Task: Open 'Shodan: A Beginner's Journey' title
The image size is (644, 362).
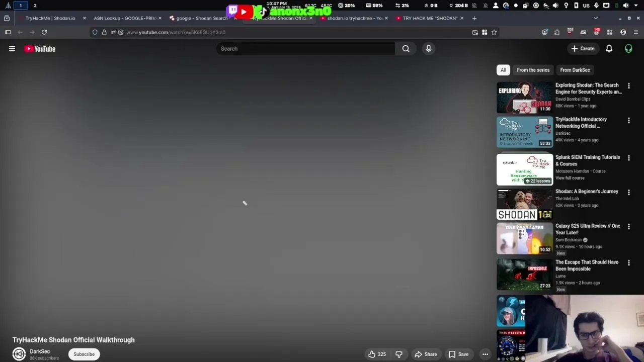Action: (587, 192)
